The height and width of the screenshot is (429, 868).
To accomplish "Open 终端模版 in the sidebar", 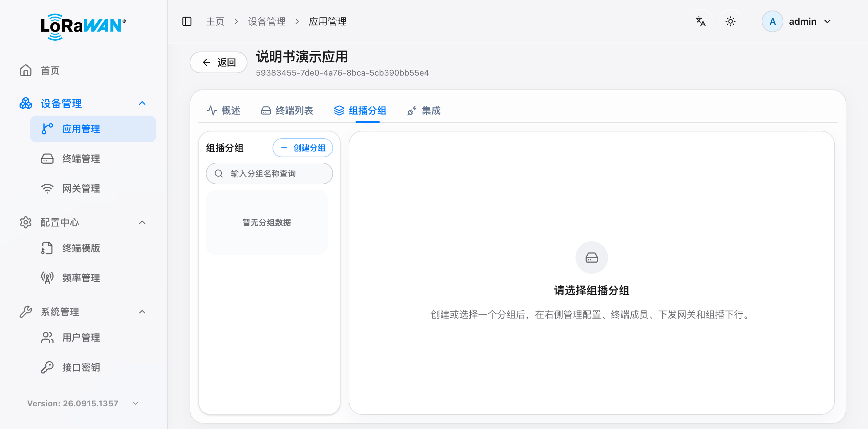I will tap(93, 248).
